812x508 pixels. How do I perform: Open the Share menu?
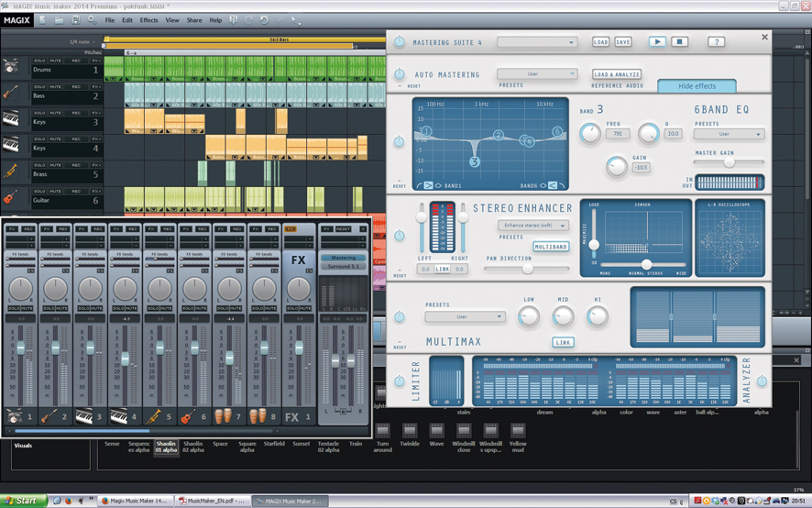tap(194, 20)
